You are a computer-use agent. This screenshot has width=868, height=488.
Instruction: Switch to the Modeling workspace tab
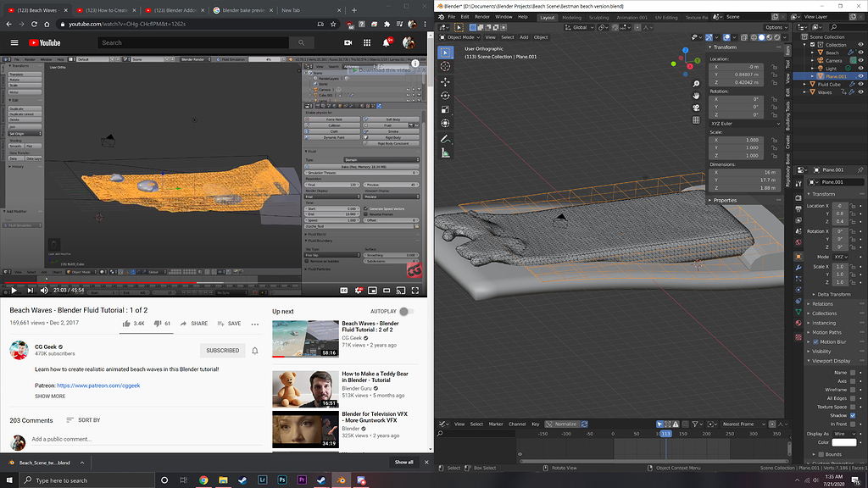(x=572, y=17)
